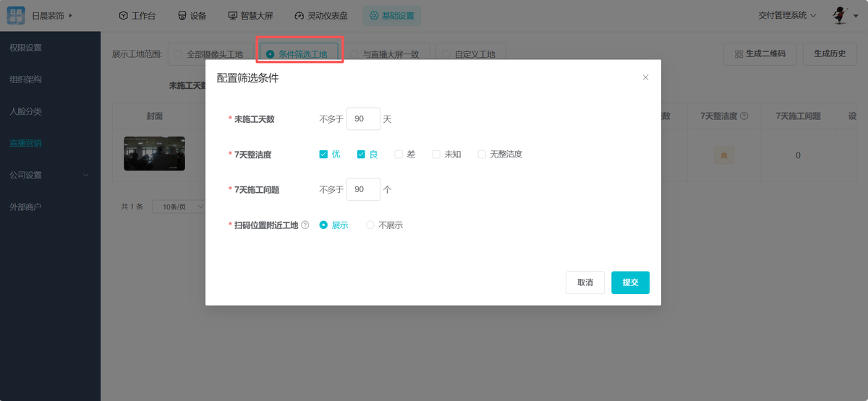This screenshot has width=868, height=401.
Task: Click the 未施工天数 input field
Action: pos(363,119)
